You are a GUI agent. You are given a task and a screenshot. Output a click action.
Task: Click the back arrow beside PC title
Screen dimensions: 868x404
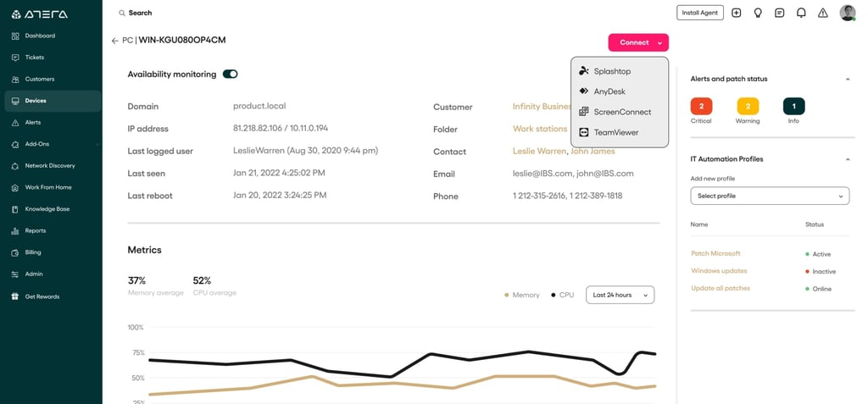(114, 41)
